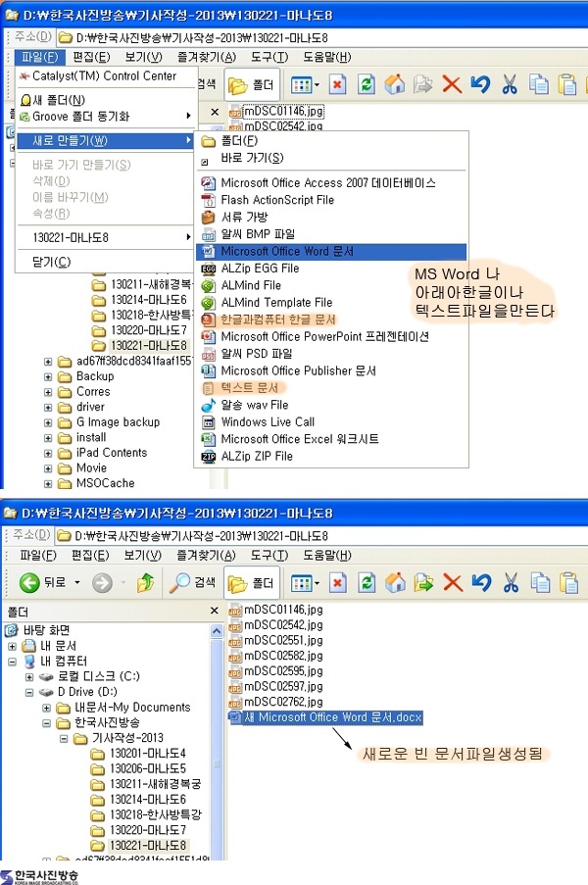Click the 검색 magnifier button in lower toolbar
Image resolution: width=588 pixels, height=885 pixels.
tap(192, 582)
